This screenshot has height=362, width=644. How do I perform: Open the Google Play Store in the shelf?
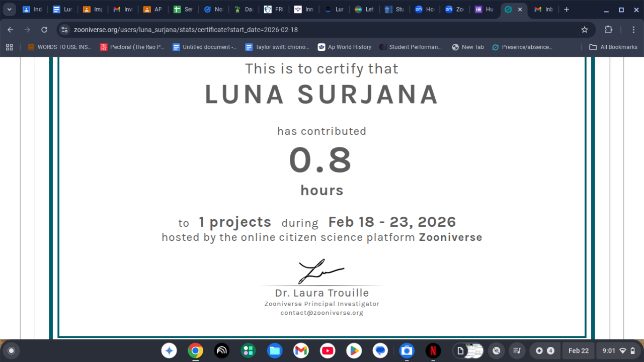[354, 350]
